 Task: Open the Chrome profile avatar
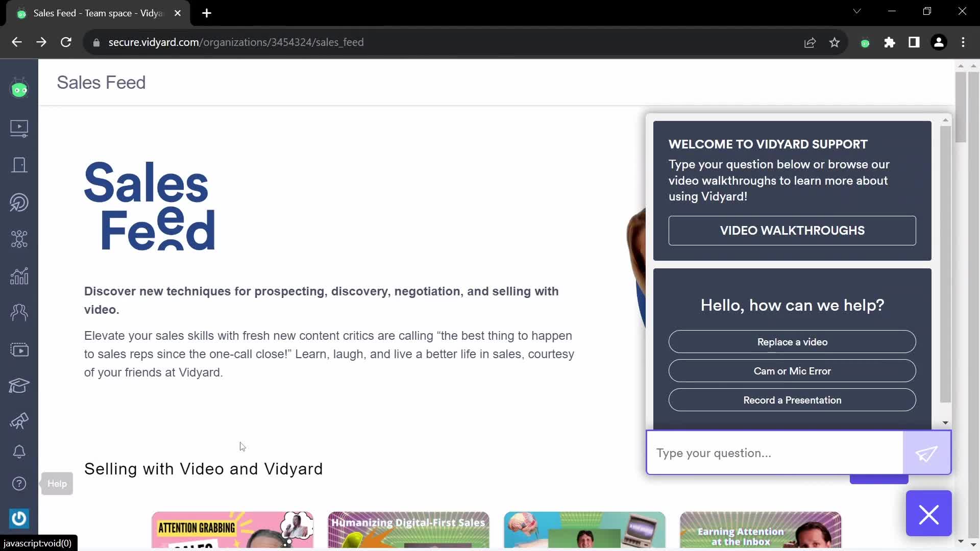[939, 42]
